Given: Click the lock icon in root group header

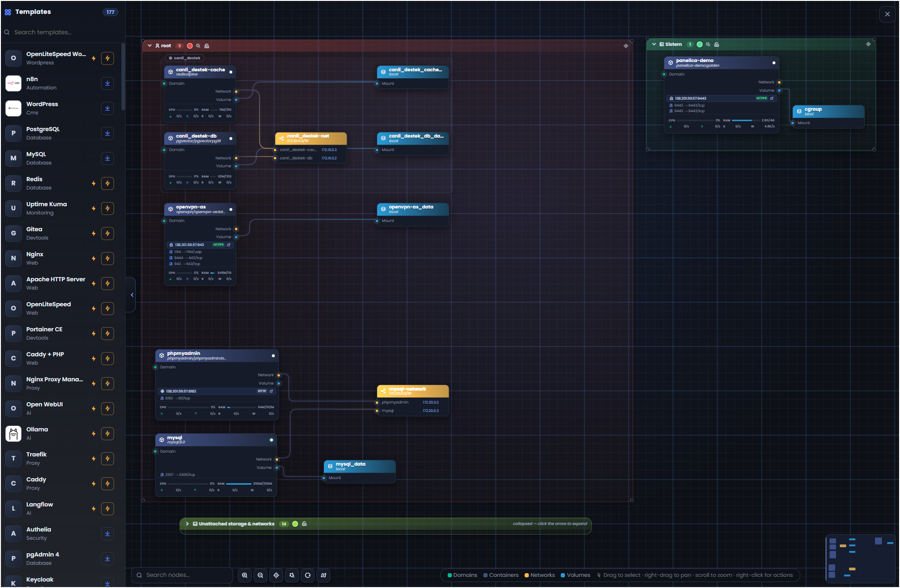Looking at the screenshot, I should (x=207, y=46).
